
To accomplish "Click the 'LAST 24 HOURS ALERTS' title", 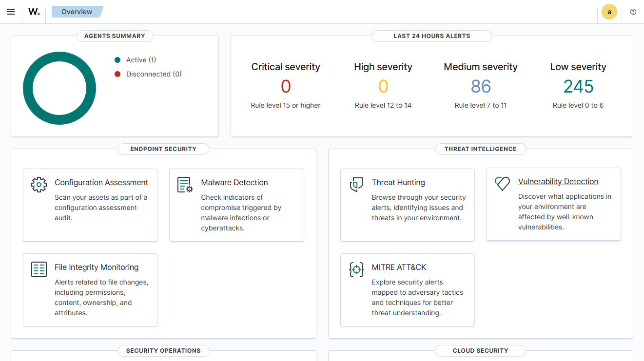I will tap(432, 36).
